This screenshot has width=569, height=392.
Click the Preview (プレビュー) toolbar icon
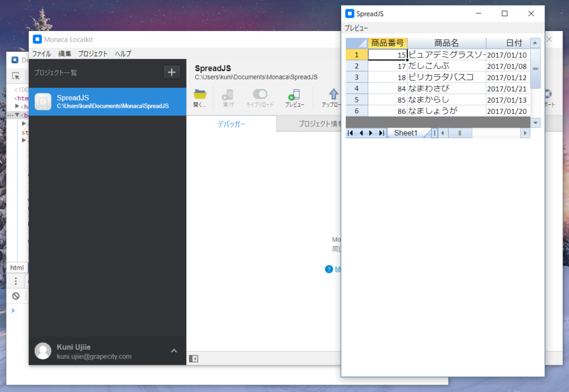click(294, 95)
